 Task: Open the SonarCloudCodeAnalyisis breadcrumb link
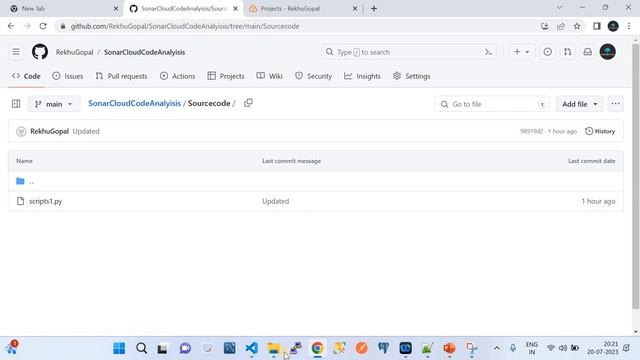click(134, 103)
